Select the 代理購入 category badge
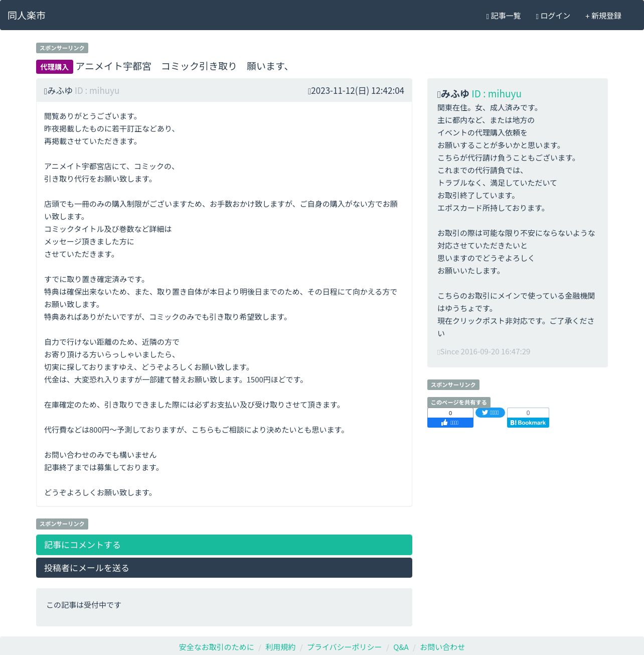 pos(55,67)
